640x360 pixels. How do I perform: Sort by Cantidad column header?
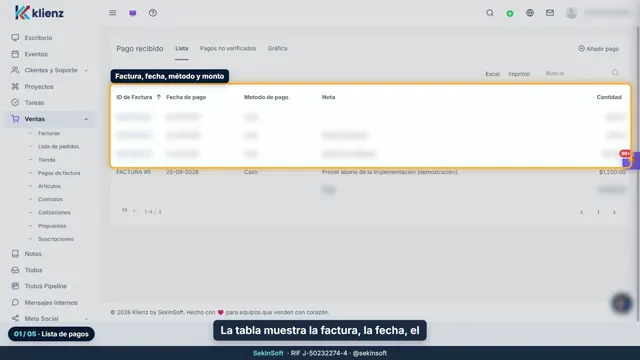pos(609,97)
